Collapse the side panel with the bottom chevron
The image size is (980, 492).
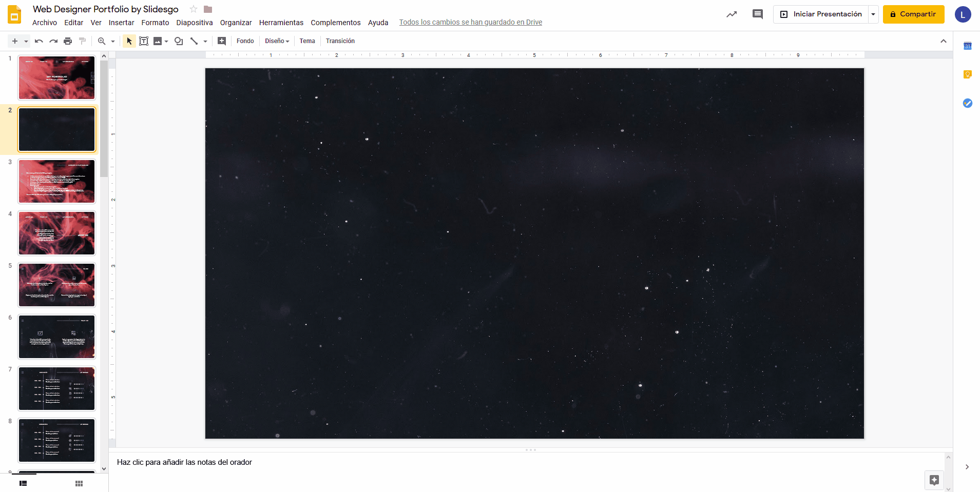pyautogui.click(x=967, y=467)
